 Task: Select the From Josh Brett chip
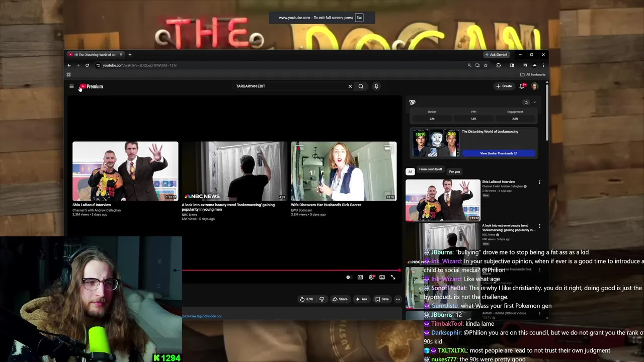[x=431, y=169]
